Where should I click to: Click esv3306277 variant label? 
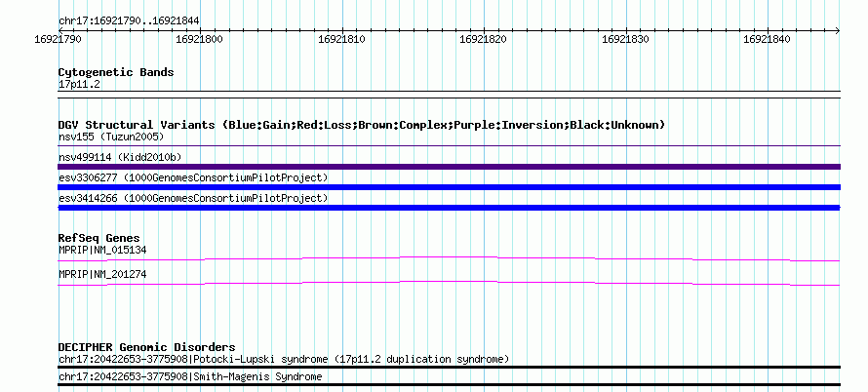(193, 177)
